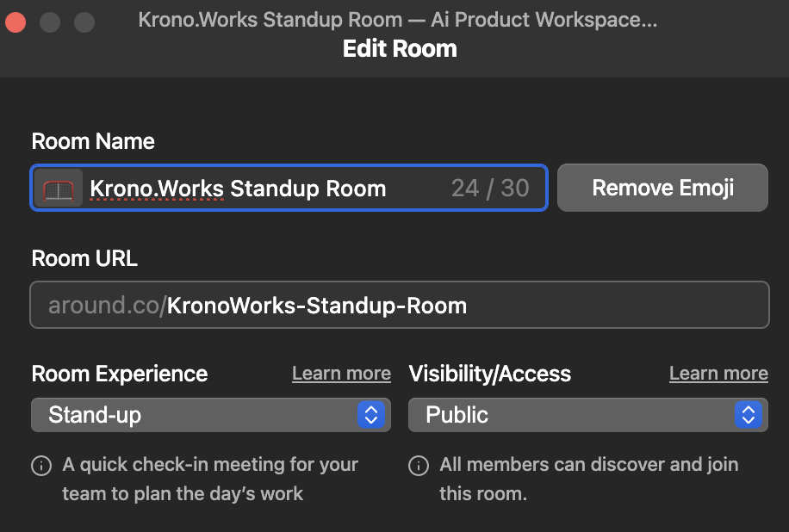Click the blue chevron arrows on the Public selector

click(x=749, y=415)
